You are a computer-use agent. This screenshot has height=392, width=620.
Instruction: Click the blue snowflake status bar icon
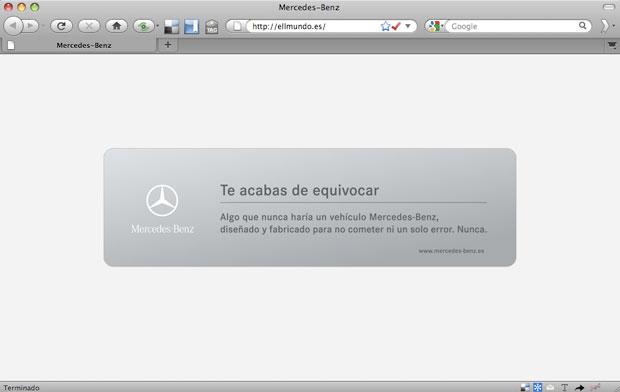pos(538,388)
